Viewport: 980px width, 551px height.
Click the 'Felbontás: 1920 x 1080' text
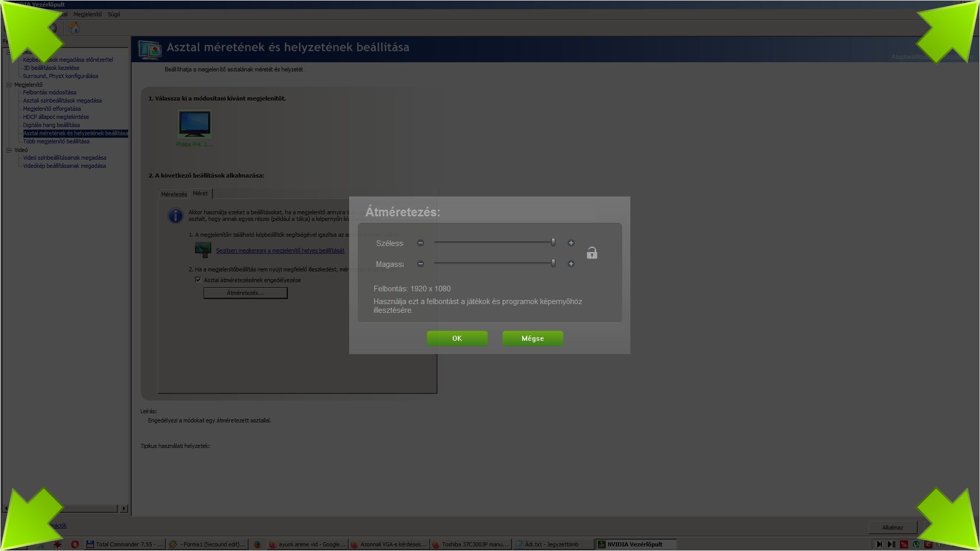pyautogui.click(x=412, y=289)
